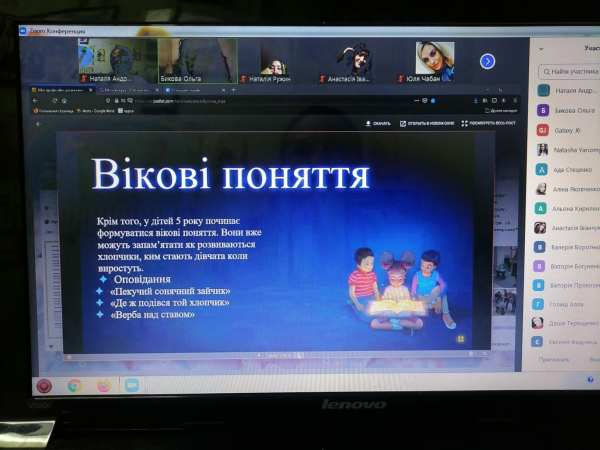Open presentation in new window link
Viewport: 600px width, 450px height.
pos(427,123)
